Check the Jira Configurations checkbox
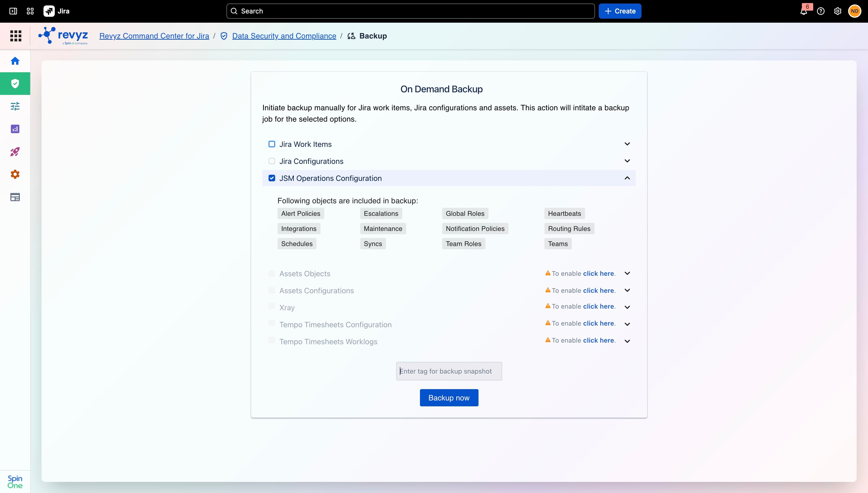Viewport: 868px width, 493px height. click(272, 161)
